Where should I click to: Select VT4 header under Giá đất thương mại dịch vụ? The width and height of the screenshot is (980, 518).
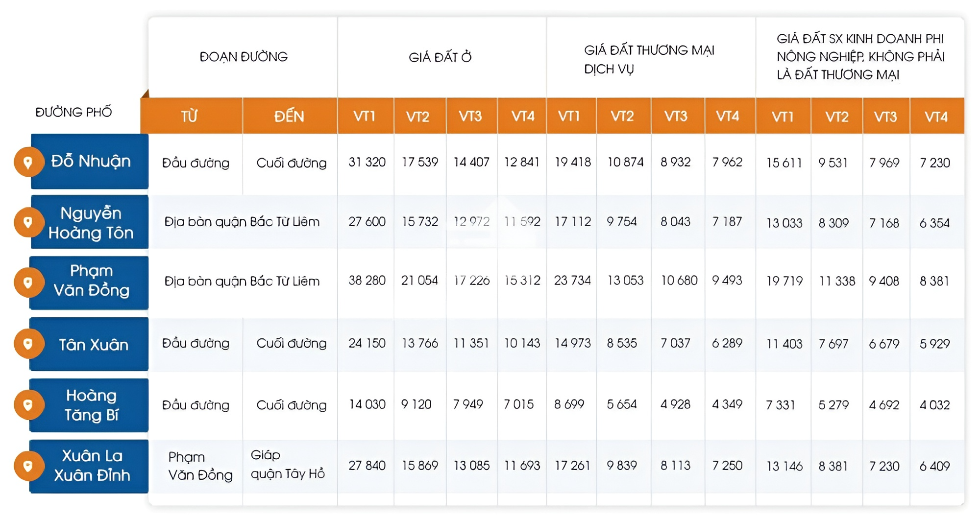point(728,117)
